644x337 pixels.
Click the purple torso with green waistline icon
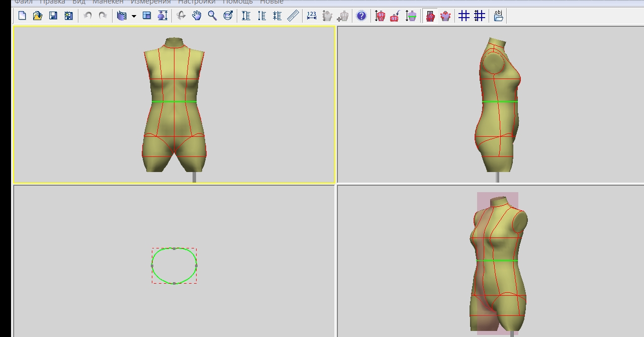[x=411, y=16]
